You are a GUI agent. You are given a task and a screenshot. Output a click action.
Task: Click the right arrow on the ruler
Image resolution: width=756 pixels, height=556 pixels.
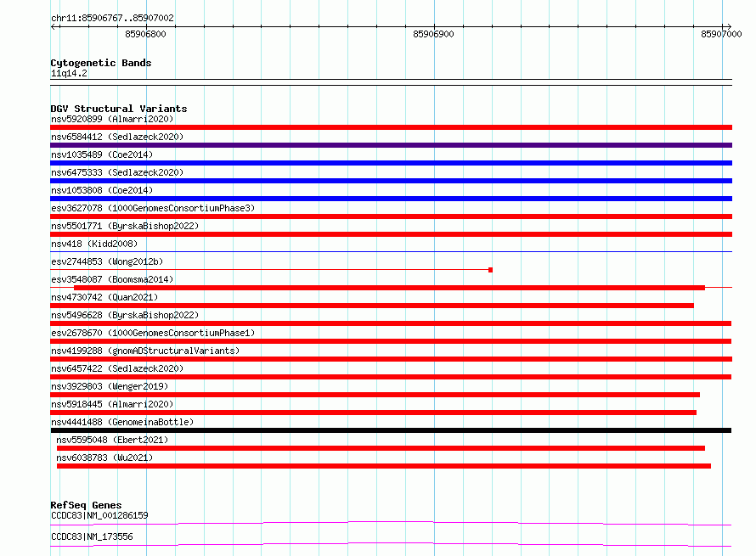(728, 26)
